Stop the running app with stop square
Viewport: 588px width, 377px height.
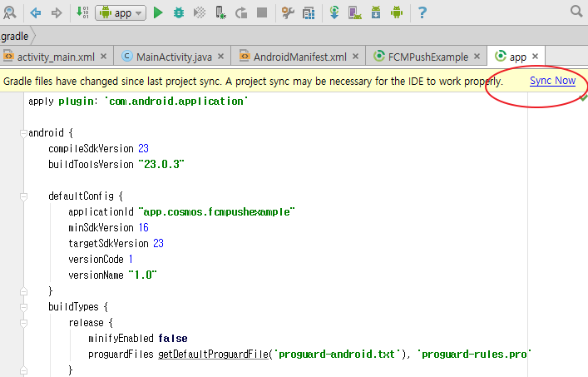tap(262, 12)
